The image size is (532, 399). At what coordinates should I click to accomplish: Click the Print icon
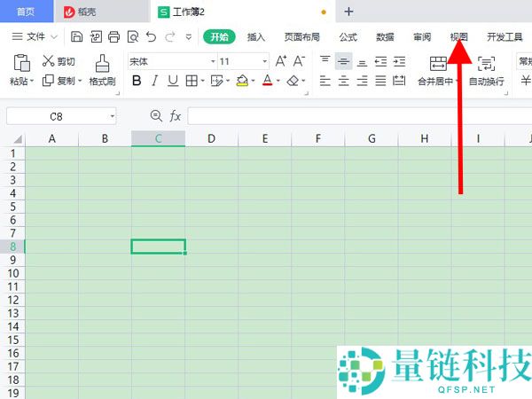tap(114, 36)
